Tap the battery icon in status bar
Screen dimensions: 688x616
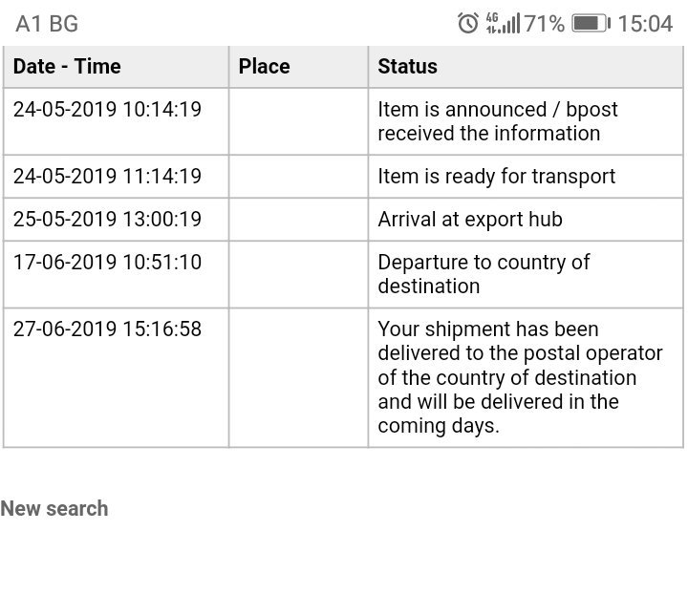click(x=591, y=23)
